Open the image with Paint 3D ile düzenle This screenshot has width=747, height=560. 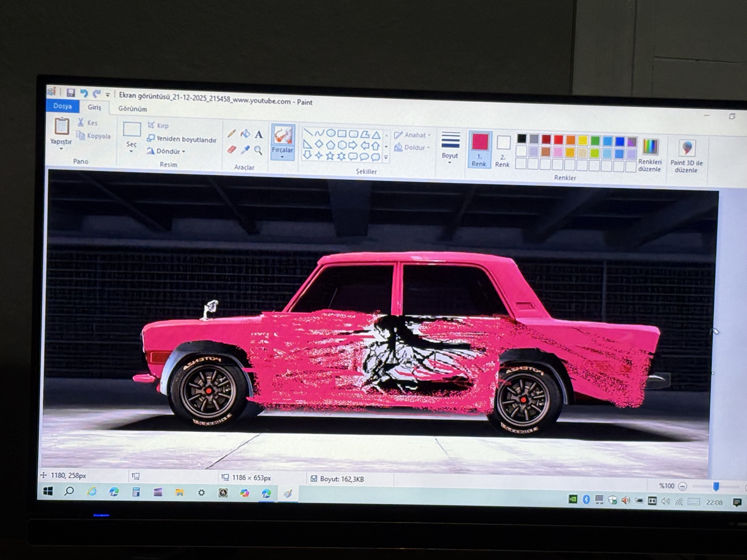[686, 157]
